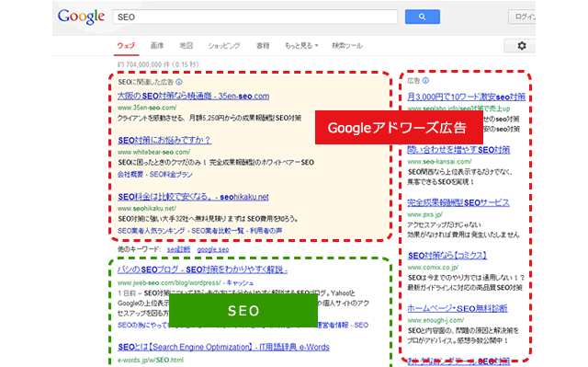Image resolution: width=588 pixels, height=367 pixels.
Task: Click the SEO業者比較一覧 sitelink
Action: tap(218, 231)
